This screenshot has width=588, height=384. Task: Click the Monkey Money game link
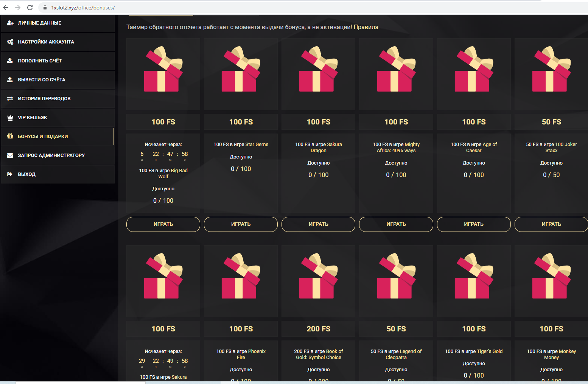point(560,354)
